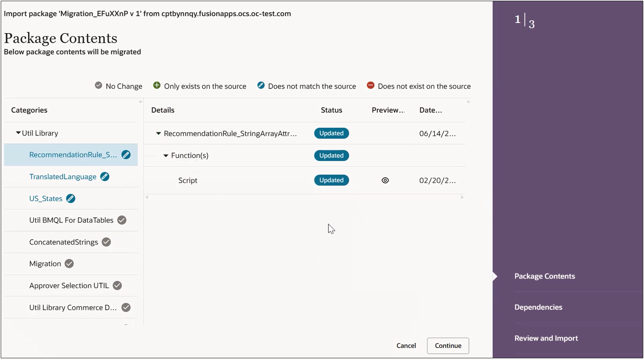Click the checkmark icon beside Migration category
Viewport: 644px width, 359px height.
point(69,264)
